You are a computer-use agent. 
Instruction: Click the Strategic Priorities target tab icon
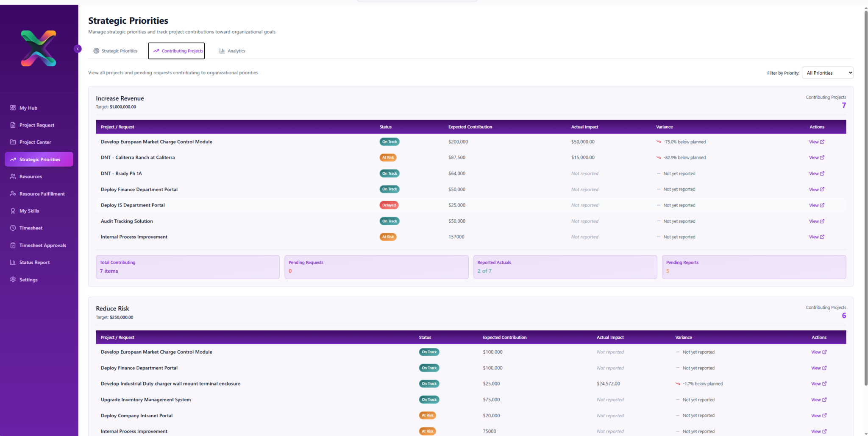tap(96, 51)
